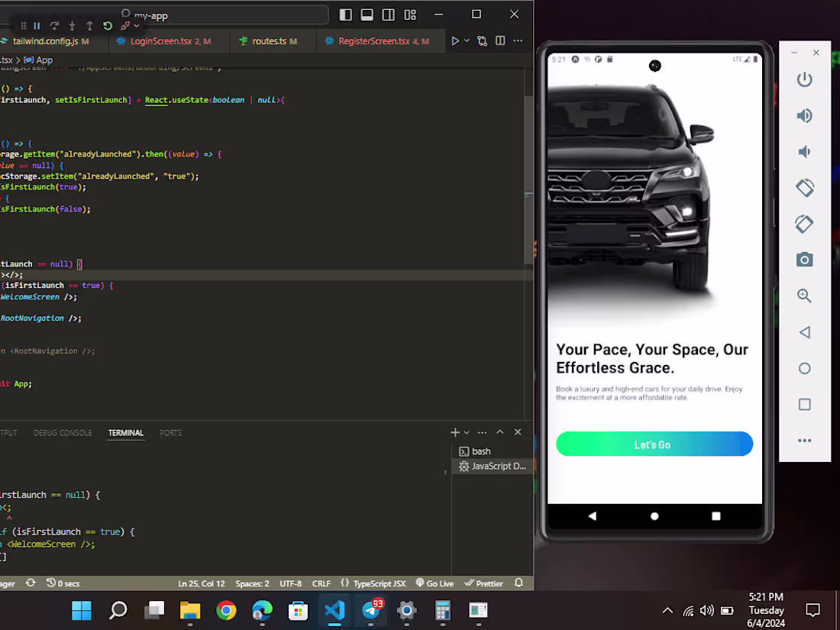This screenshot has width=840, height=630.
Task: Step over in the debug toolbar
Action: 54,25
